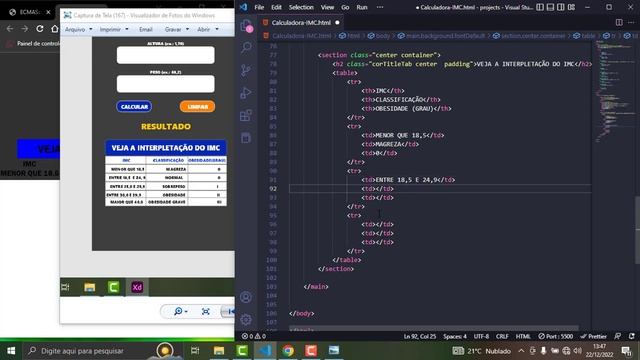Expand the overflow menu ellipsis in title bar
The height and width of the screenshot is (360, 640).
click(x=380, y=7)
